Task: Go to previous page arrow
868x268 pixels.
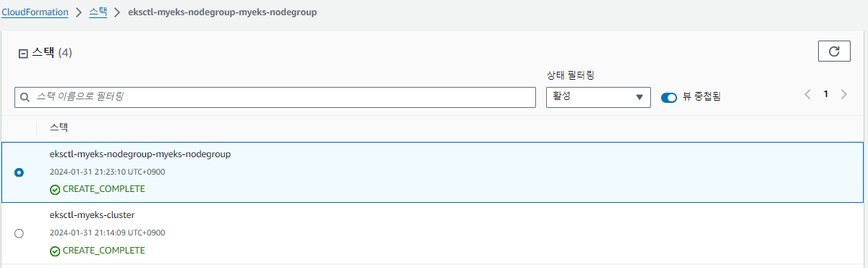Action: tap(808, 95)
